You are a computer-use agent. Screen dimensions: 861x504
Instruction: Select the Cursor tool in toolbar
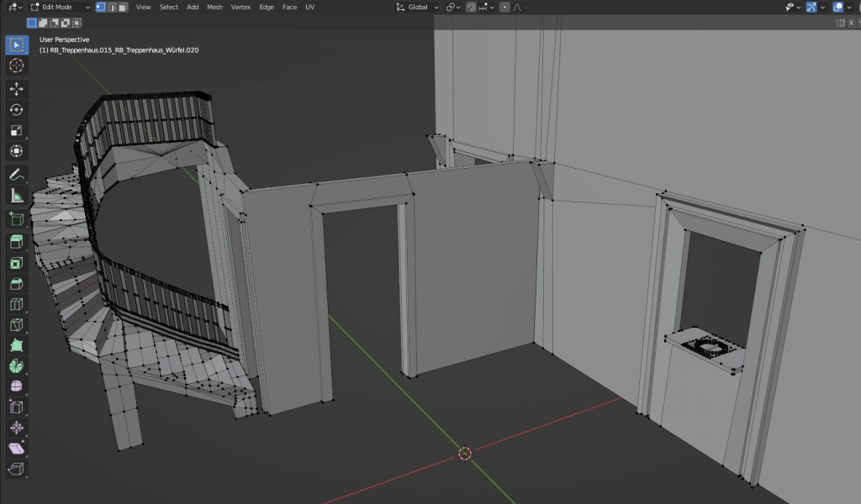(16, 66)
